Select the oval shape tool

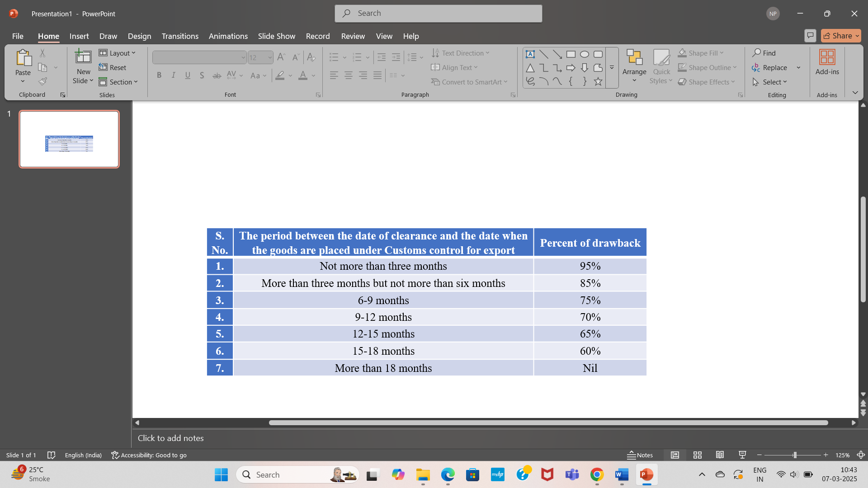point(584,54)
